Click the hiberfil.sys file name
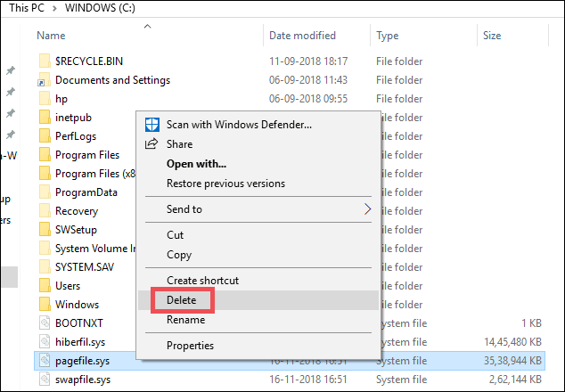The width and height of the screenshot is (565, 392). [80, 342]
